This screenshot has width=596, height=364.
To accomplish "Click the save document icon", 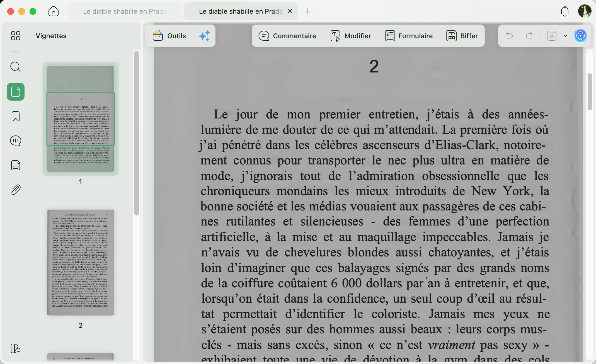I will [x=552, y=36].
